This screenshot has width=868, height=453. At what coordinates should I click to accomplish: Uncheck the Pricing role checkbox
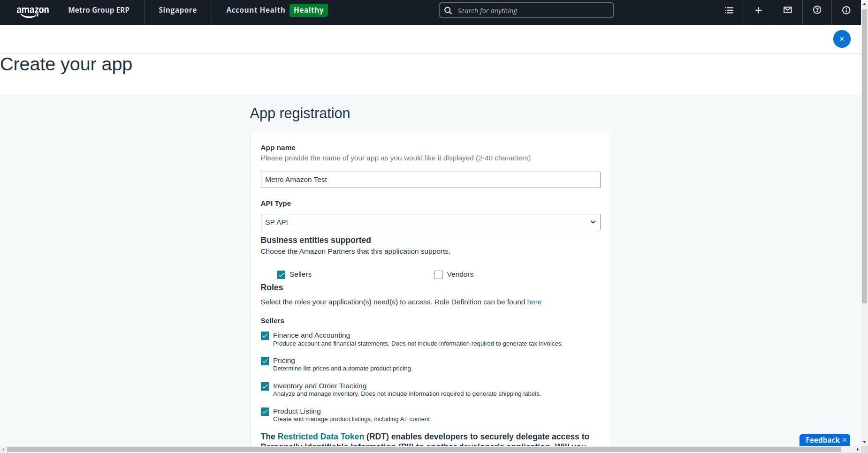pos(265,361)
